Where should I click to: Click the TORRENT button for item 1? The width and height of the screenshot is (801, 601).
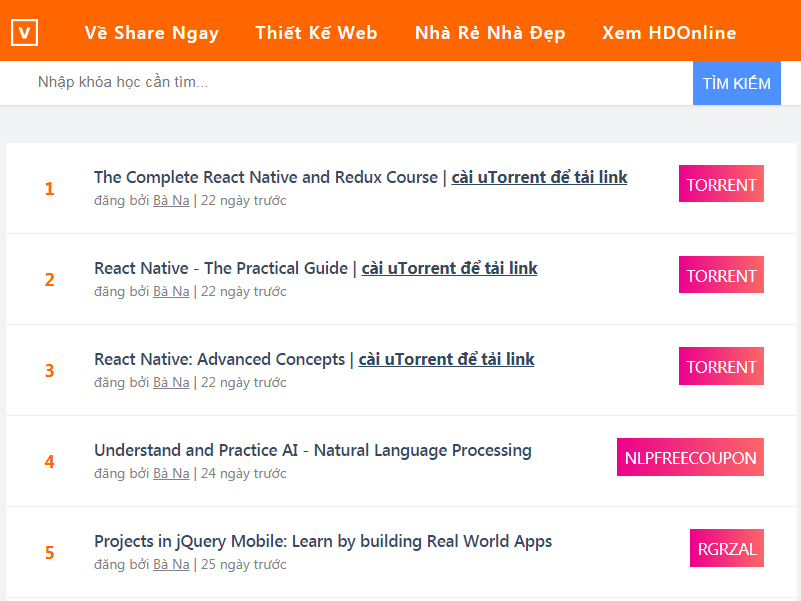721,184
